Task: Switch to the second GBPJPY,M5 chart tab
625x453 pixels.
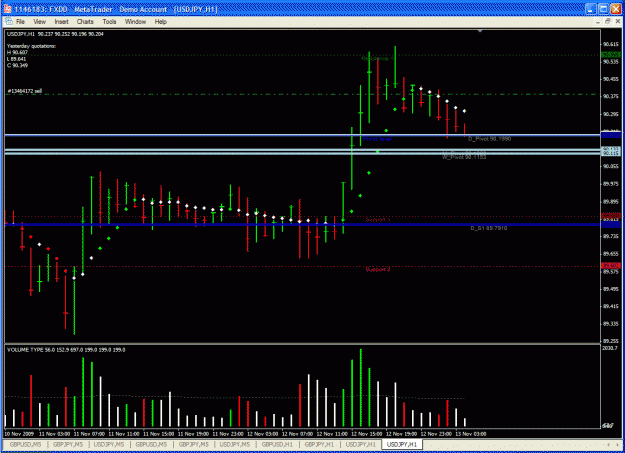Action: pyautogui.click(x=193, y=444)
